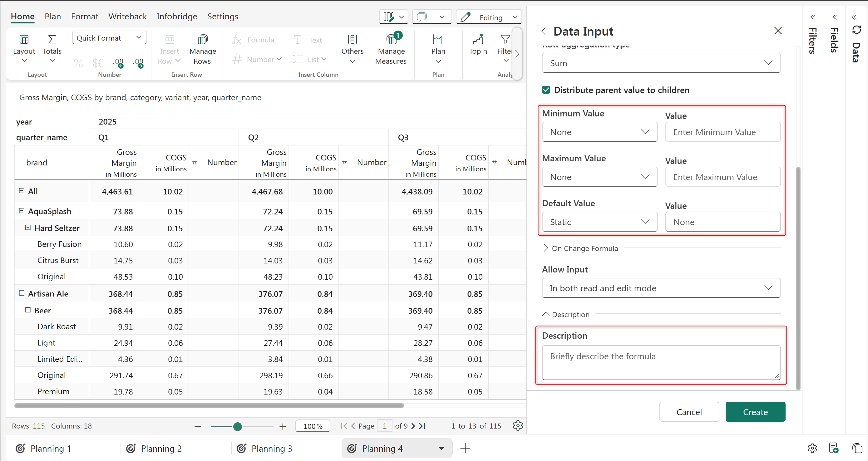Click the Cancel button
Screen dimensions: 868x461
(689, 412)
